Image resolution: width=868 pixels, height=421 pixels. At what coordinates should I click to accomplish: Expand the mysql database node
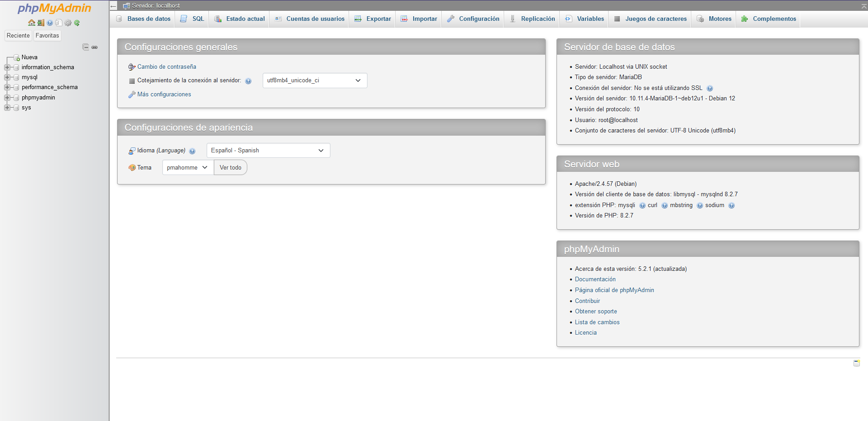point(7,77)
